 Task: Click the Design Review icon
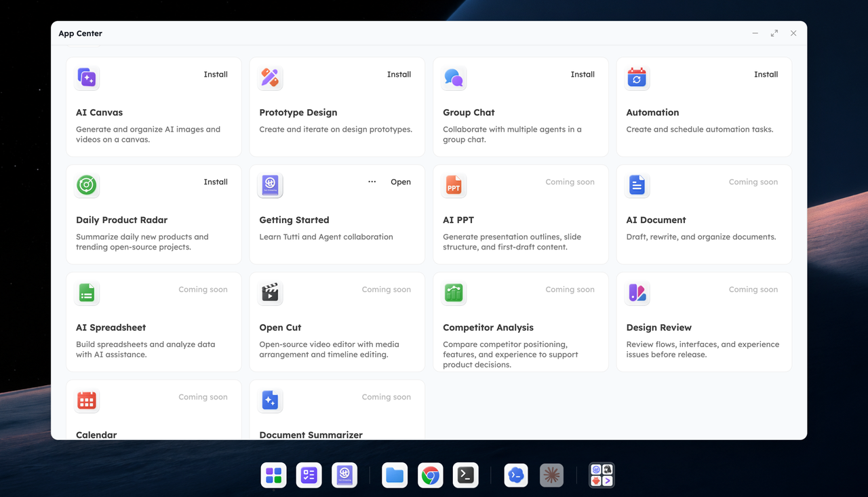(x=637, y=293)
